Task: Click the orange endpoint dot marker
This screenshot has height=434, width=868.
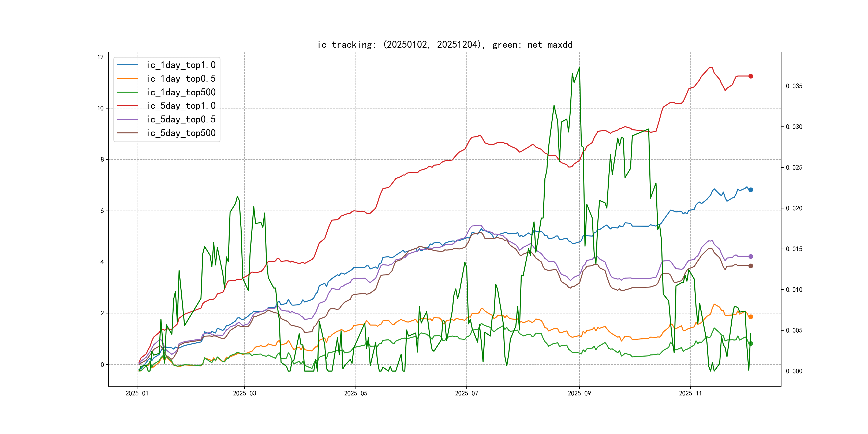Action: click(751, 317)
